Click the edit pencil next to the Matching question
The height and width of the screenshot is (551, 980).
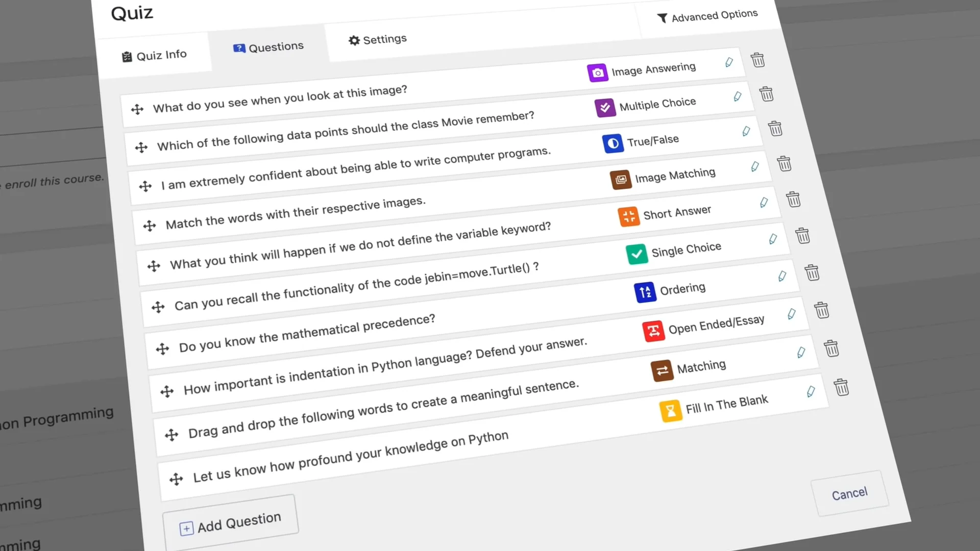coord(800,352)
